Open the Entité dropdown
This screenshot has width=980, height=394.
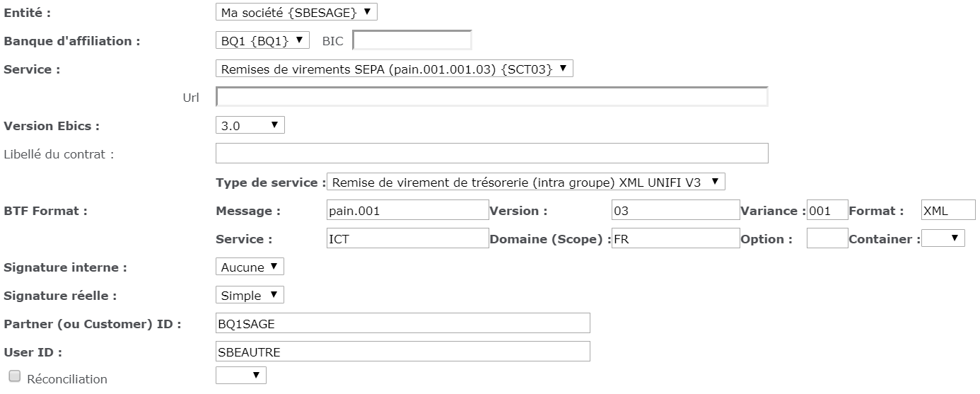(296, 12)
